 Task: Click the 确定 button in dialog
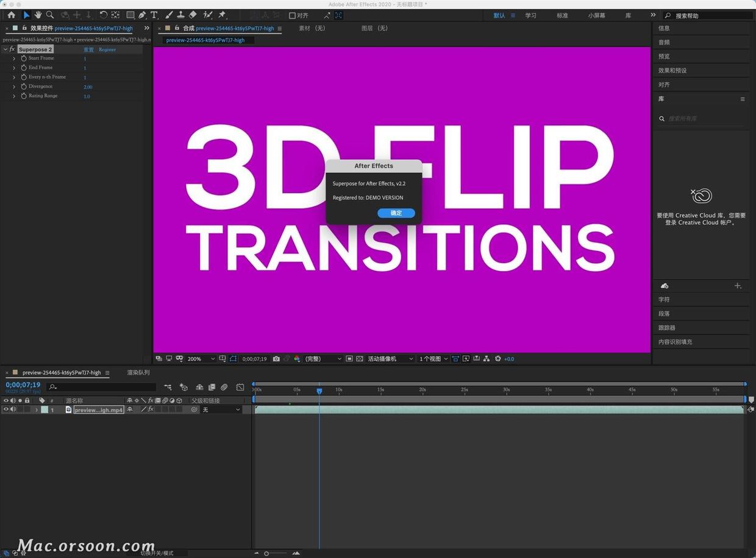pyautogui.click(x=396, y=213)
